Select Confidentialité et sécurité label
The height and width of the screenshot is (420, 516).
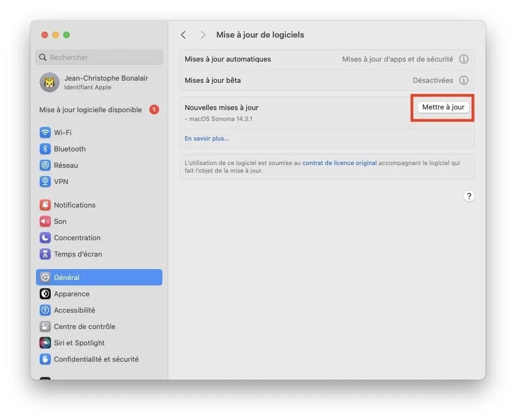pyautogui.click(x=96, y=359)
